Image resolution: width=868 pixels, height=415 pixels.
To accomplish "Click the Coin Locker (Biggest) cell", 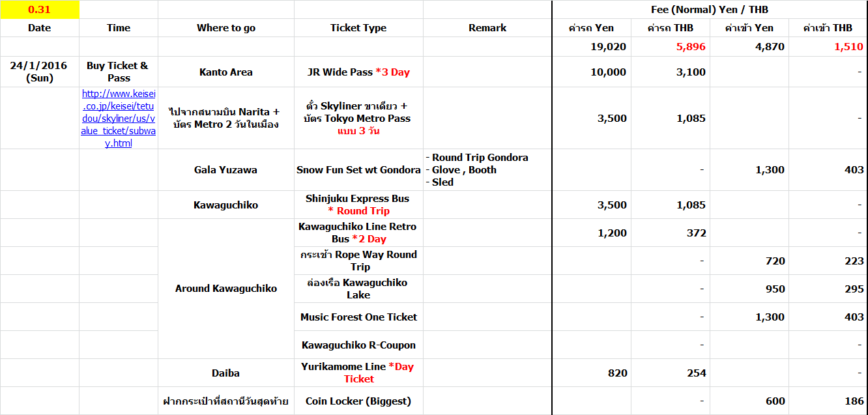I will (x=358, y=401).
